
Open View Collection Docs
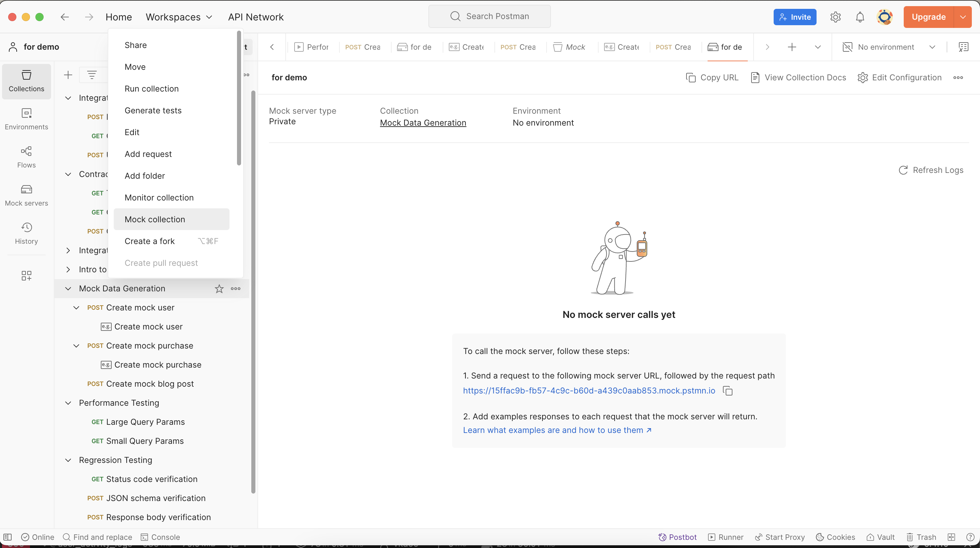click(x=798, y=78)
